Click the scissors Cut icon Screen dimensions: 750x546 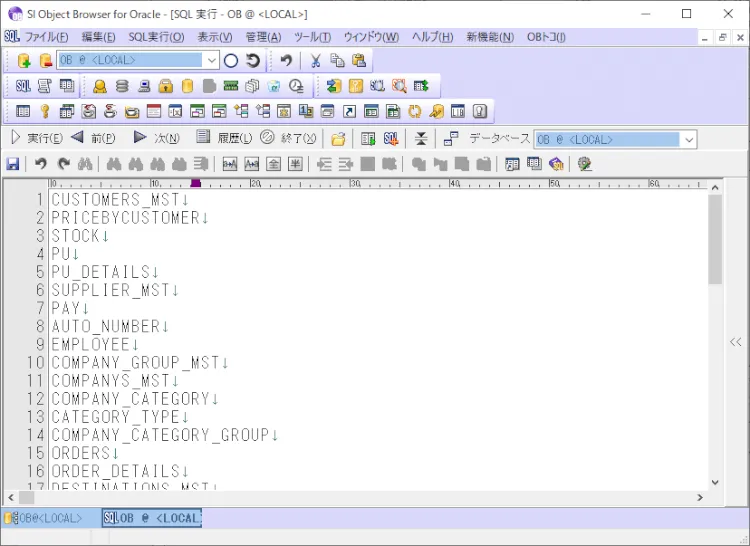tap(315, 61)
